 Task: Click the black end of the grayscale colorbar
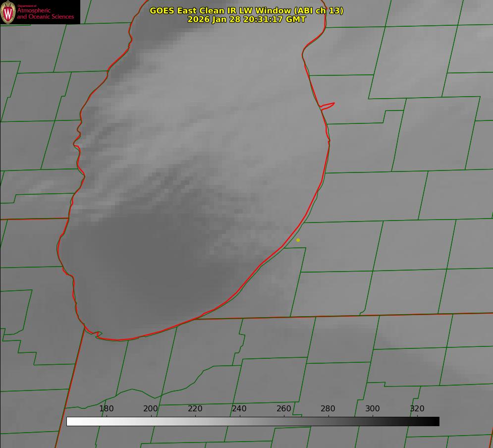point(436,421)
